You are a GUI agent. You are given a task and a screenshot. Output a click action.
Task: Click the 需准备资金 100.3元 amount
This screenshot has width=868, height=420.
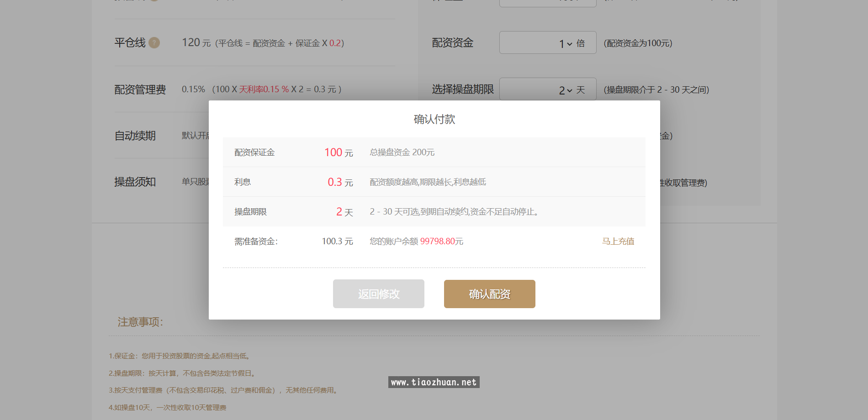337,241
